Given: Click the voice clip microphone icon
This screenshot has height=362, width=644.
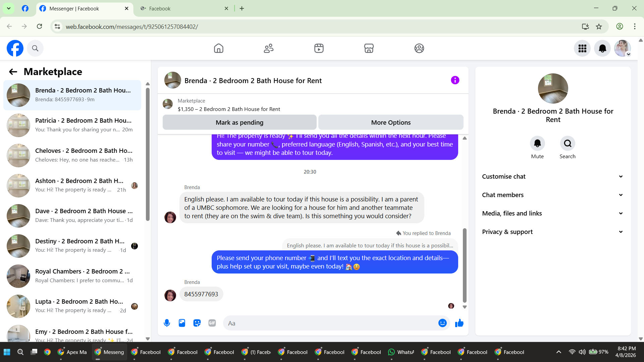Looking at the screenshot, I should pyautogui.click(x=167, y=323).
